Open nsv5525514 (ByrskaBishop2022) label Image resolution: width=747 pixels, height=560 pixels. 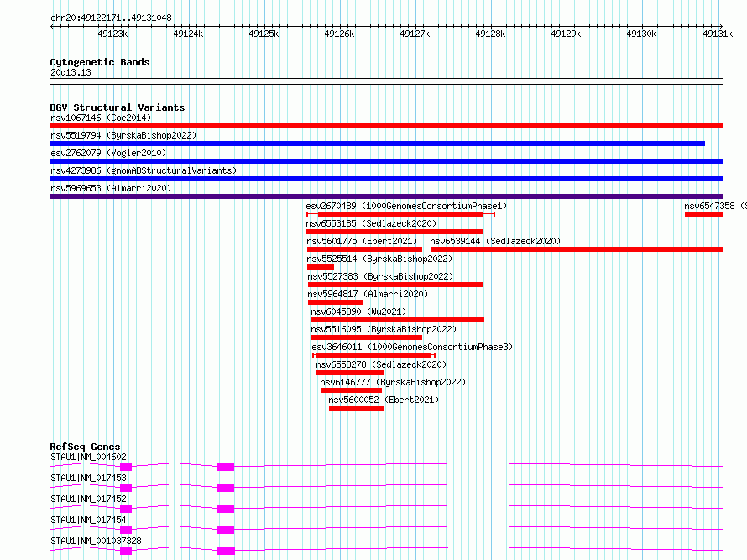click(x=379, y=259)
